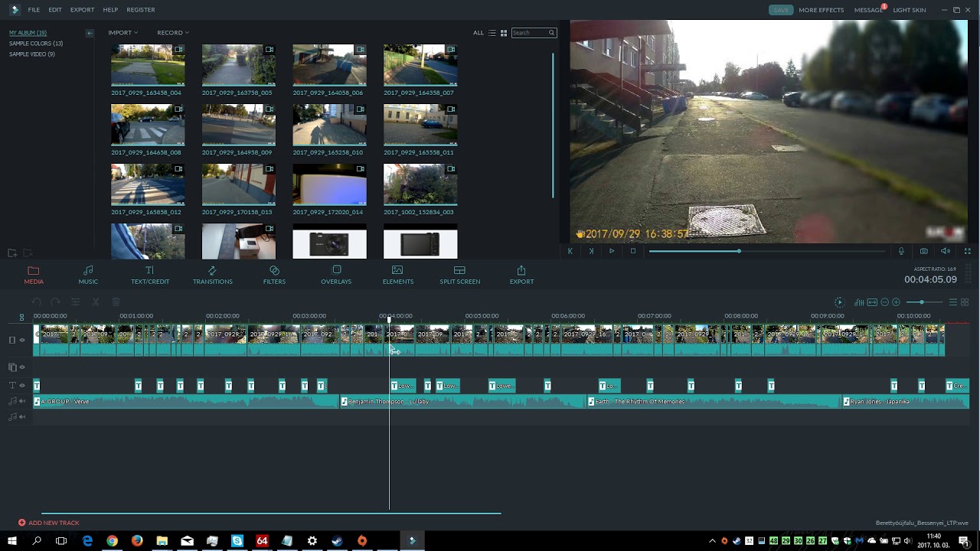Screen dimensions: 980x551
Task: Click the add new folder icon
Action: pyautogui.click(x=12, y=253)
